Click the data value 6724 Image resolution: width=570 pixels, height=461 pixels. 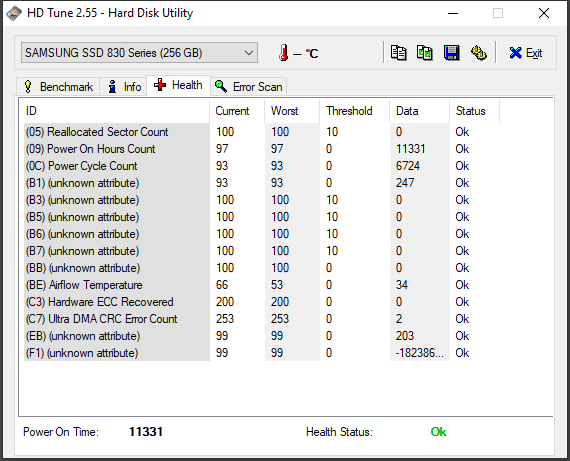click(408, 166)
